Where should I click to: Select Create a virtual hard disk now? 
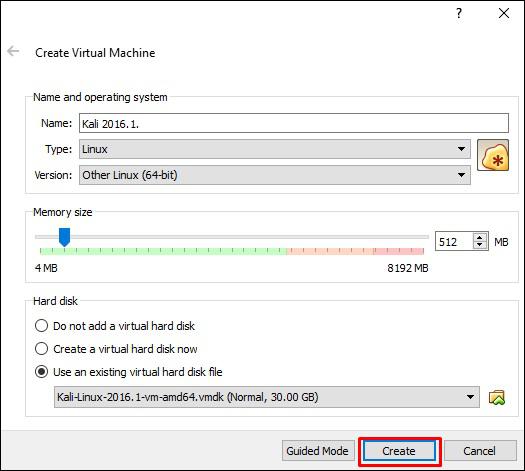tap(42, 349)
